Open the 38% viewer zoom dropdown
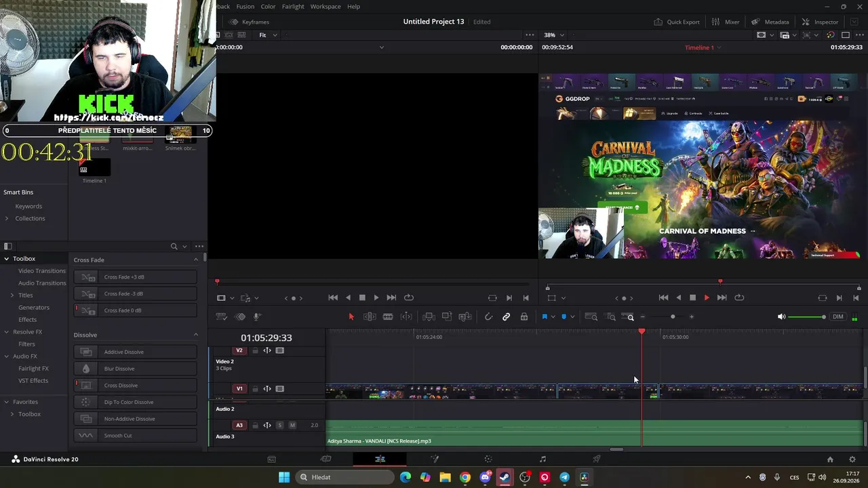 (553, 35)
